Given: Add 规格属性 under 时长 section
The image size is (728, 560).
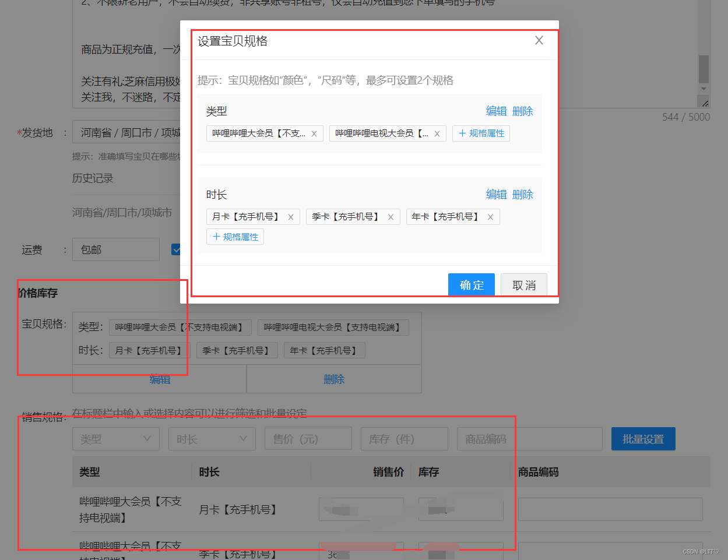Looking at the screenshot, I should [x=235, y=237].
